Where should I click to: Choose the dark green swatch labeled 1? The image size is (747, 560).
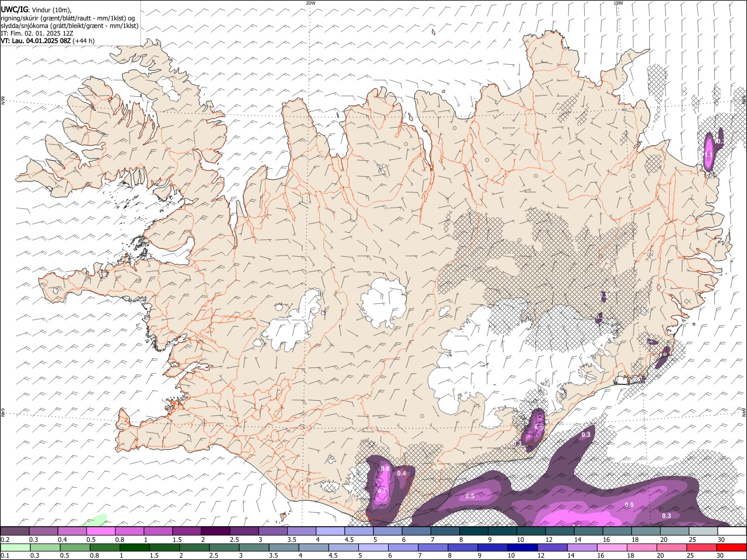(x=135, y=547)
